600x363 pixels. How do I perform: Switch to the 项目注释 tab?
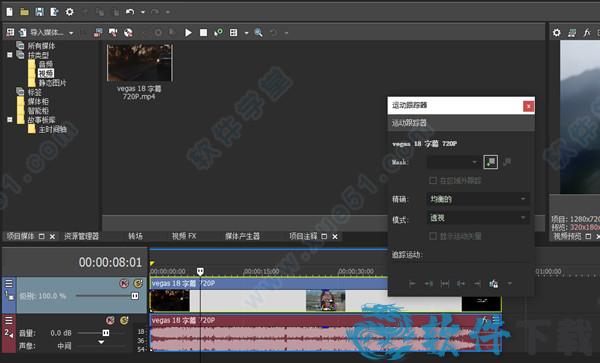click(303, 236)
